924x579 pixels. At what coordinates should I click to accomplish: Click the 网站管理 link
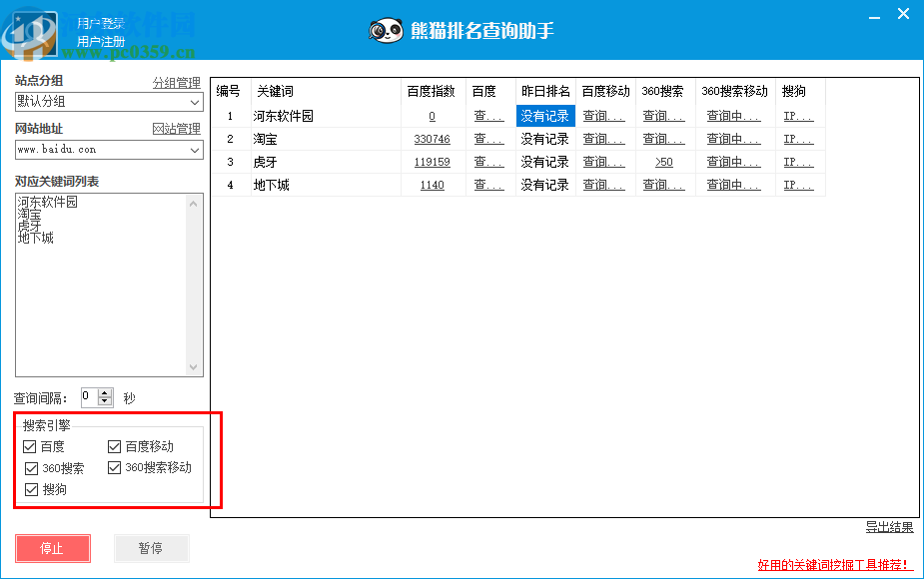[178, 129]
